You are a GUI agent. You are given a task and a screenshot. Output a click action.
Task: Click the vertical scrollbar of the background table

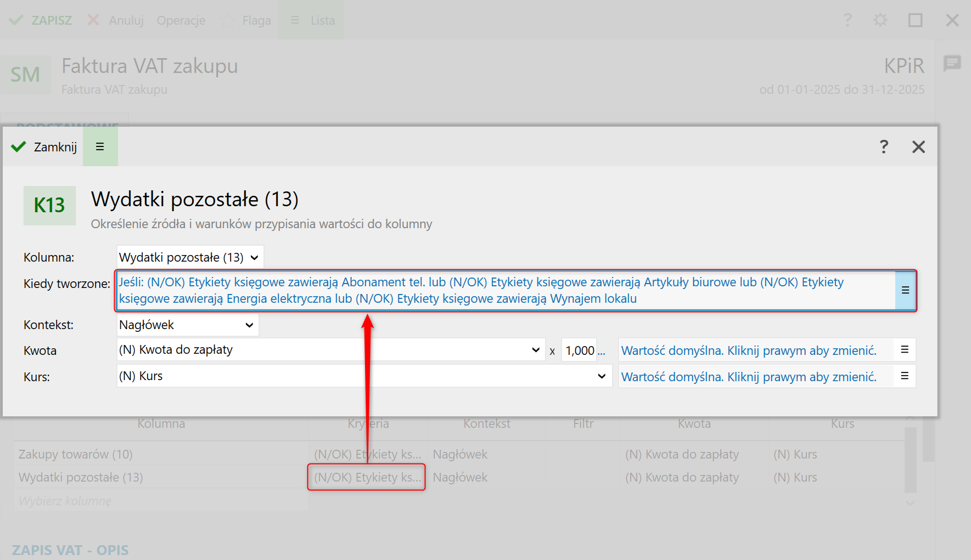[911, 461]
